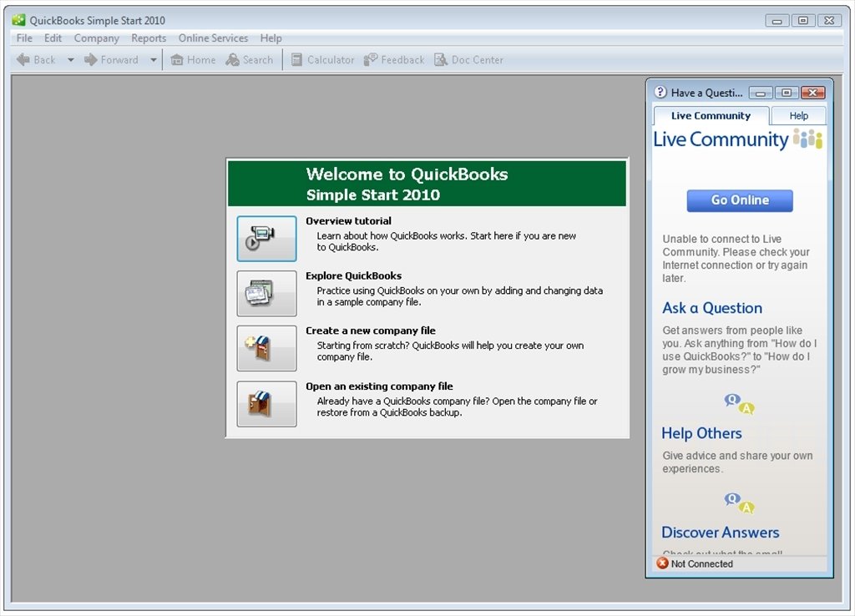Close the QuickBooks Simple Start window

coord(829,21)
